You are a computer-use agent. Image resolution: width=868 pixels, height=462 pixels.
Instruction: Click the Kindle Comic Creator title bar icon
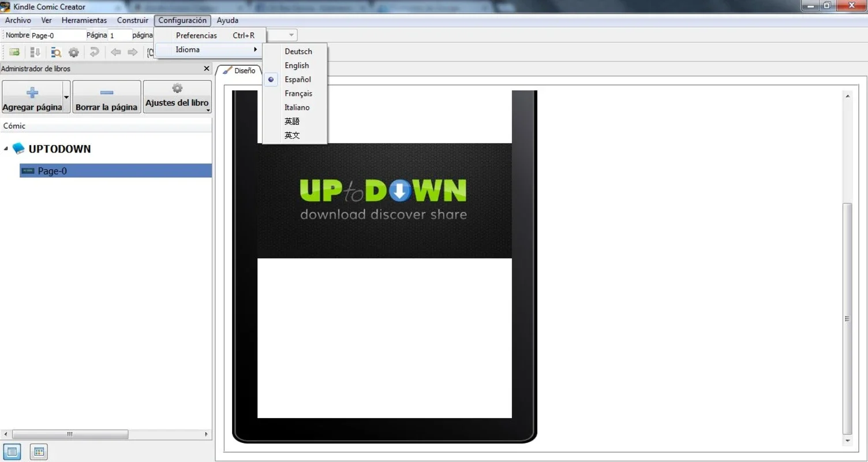6,6
